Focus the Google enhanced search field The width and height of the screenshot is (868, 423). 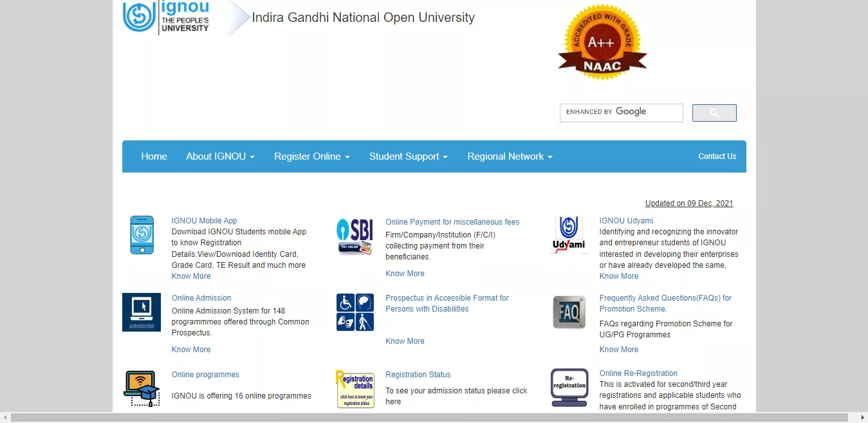[x=622, y=113]
